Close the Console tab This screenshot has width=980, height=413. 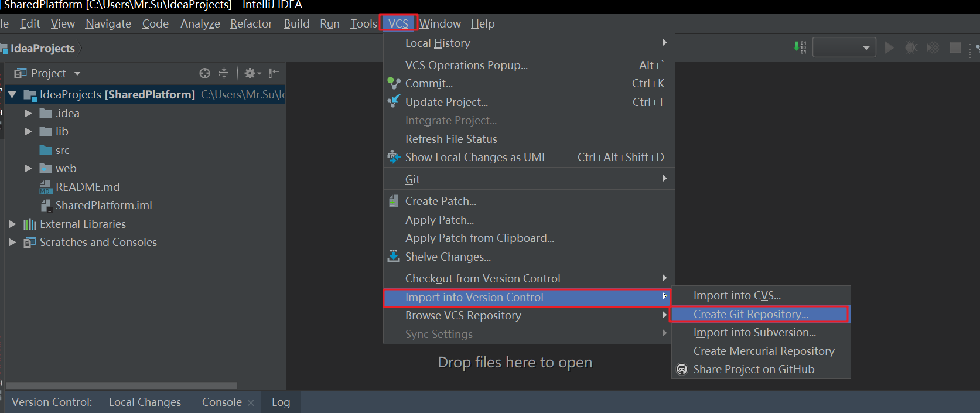pos(251,402)
